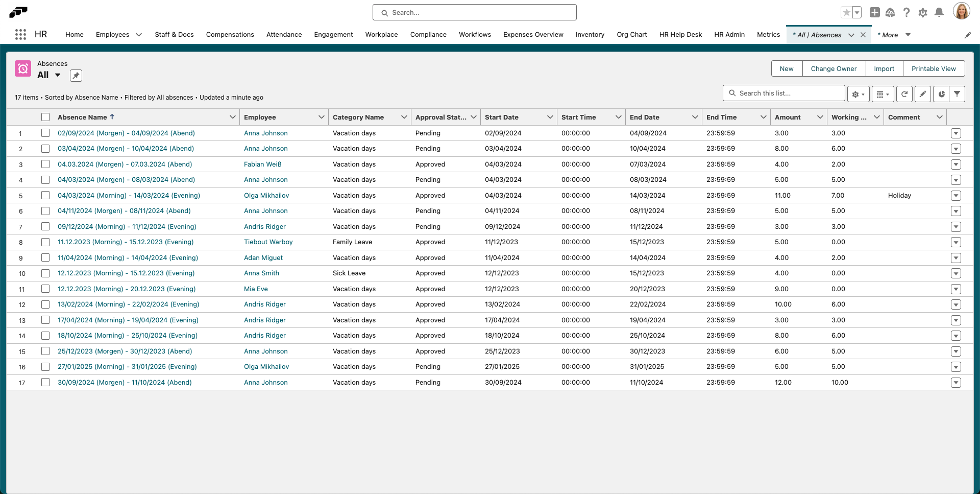980x494 pixels.
Task: Select the checkbox in row 5
Action: pos(45,195)
